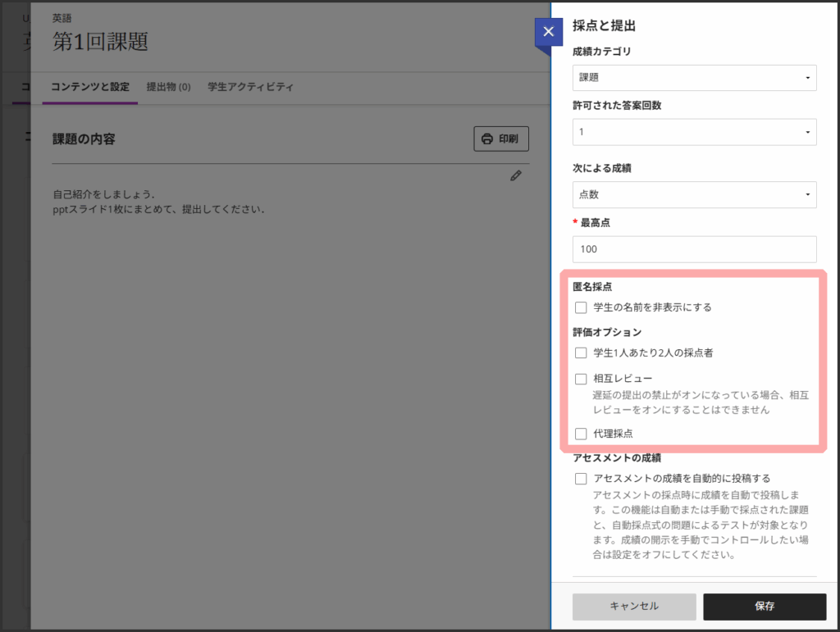
Task: Click the 英語 course name label
Action: (x=62, y=17)
